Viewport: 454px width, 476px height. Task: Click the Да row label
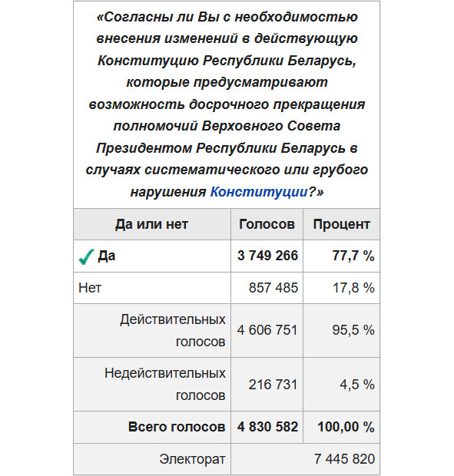[107, 256]
